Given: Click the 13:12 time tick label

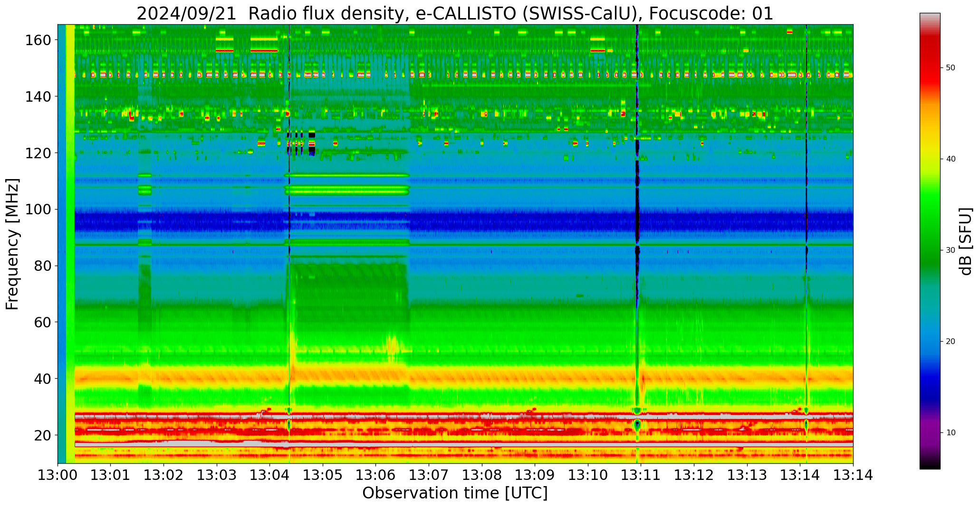Looking at the screenshot, I should coord(694,475).
